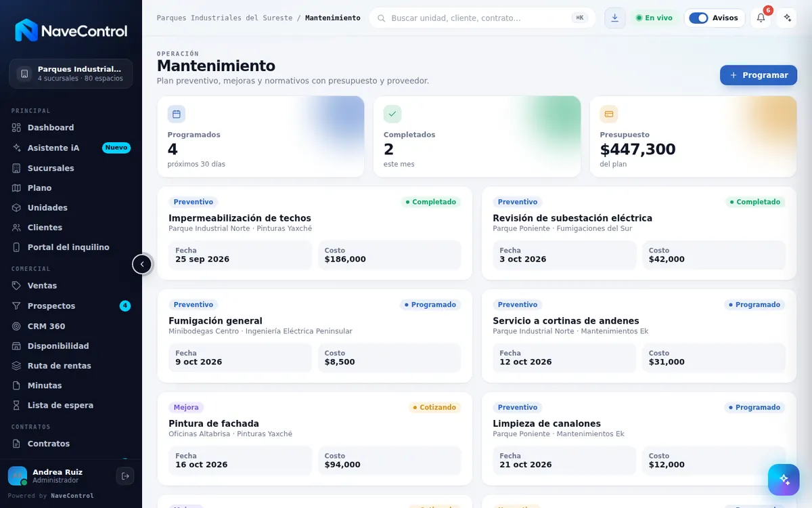
Task: Collapse the sidebar with chevron button
Action: (142, 264)
